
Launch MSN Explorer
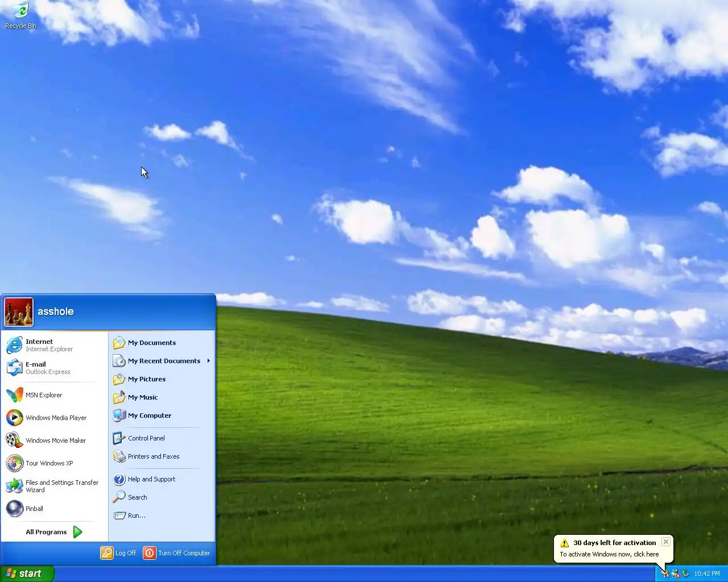pos(55,395)
